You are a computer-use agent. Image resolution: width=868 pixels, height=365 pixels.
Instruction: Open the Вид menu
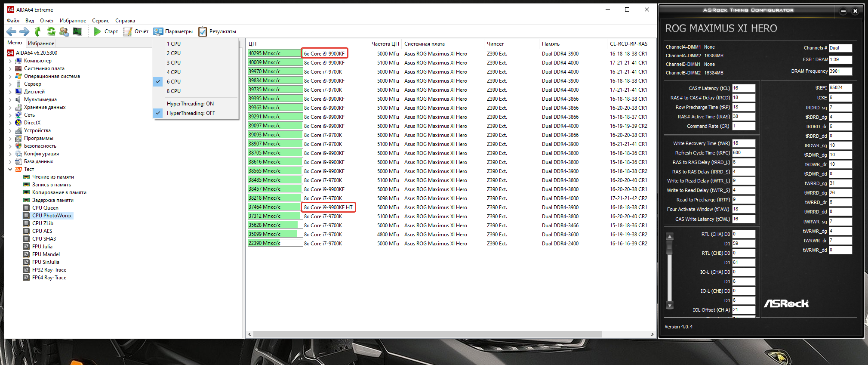click(x=30, y=21)
